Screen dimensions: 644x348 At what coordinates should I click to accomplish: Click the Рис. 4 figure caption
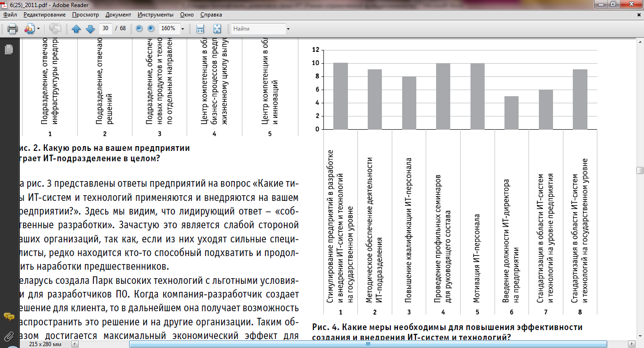447,332
